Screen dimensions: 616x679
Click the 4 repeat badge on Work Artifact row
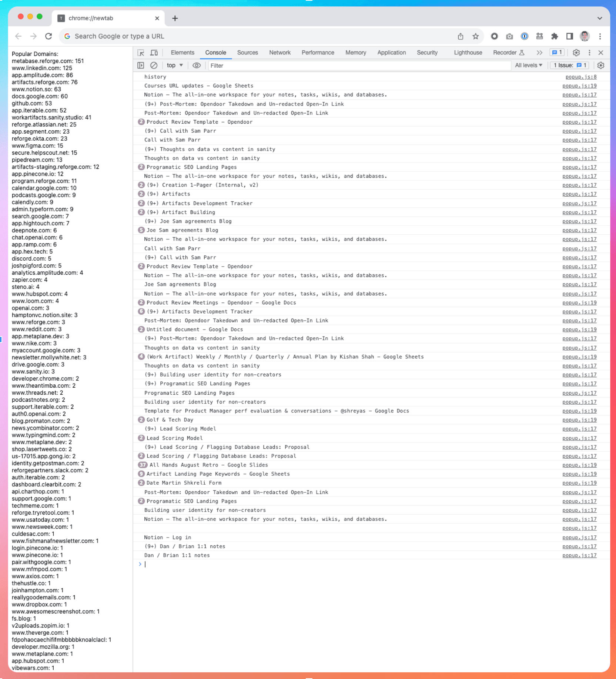[x=141, y=357]
